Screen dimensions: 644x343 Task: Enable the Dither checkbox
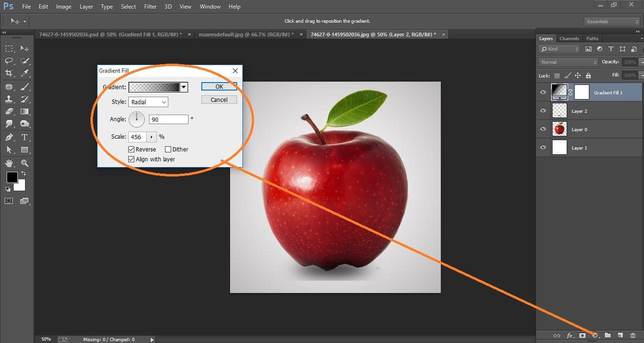coord(168,149)
